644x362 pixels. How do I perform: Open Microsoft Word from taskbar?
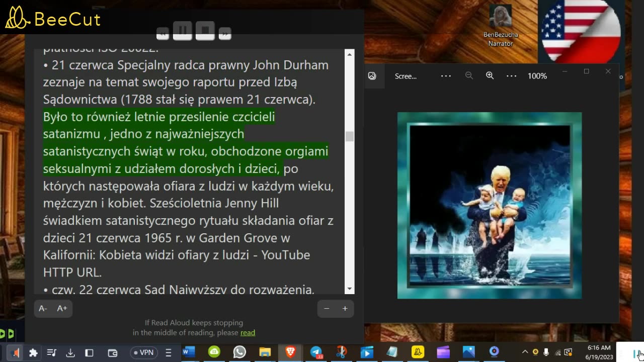[189, 352]
